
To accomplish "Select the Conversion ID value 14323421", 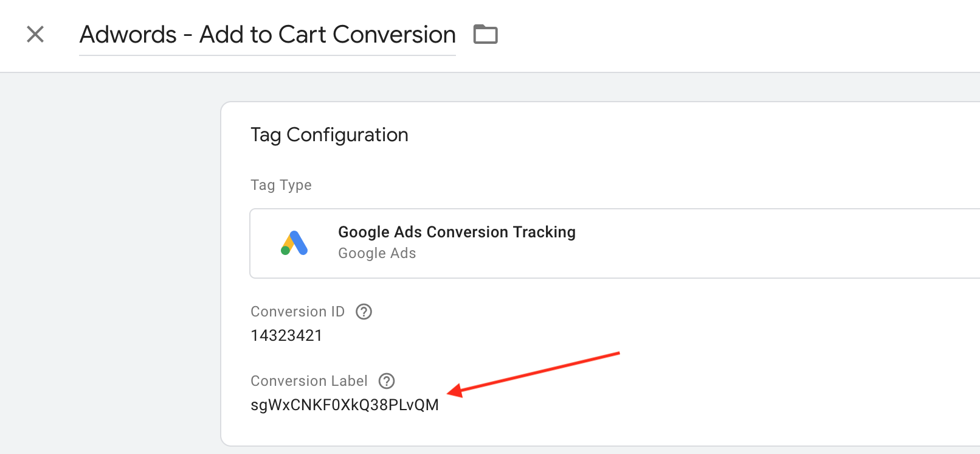I will [x=286, y=335].
